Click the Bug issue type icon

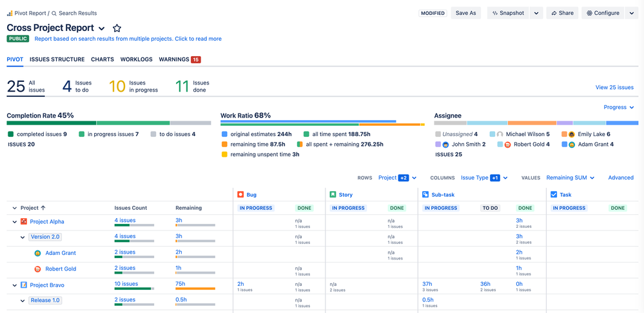coord(240,194)
